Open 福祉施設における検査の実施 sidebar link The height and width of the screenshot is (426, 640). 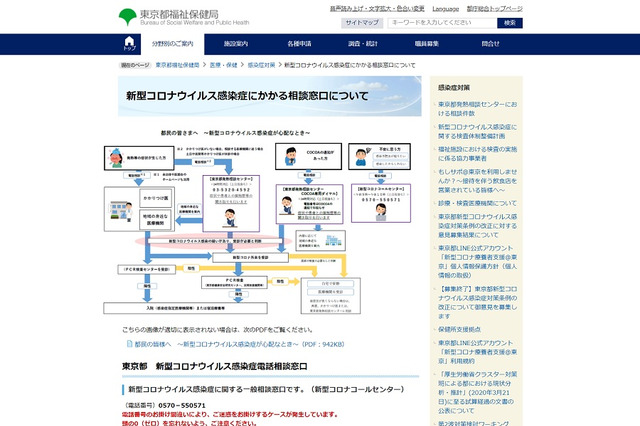478,153
